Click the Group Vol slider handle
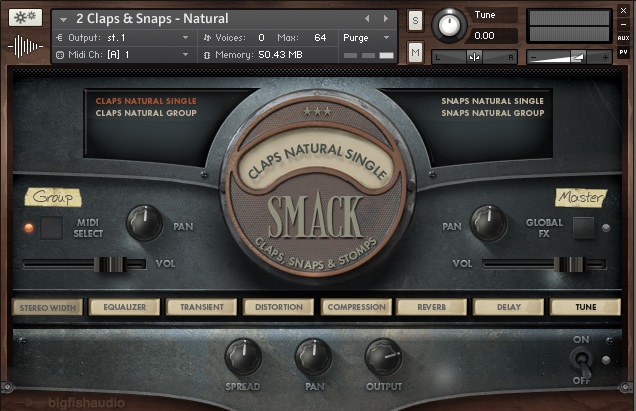 110,264
